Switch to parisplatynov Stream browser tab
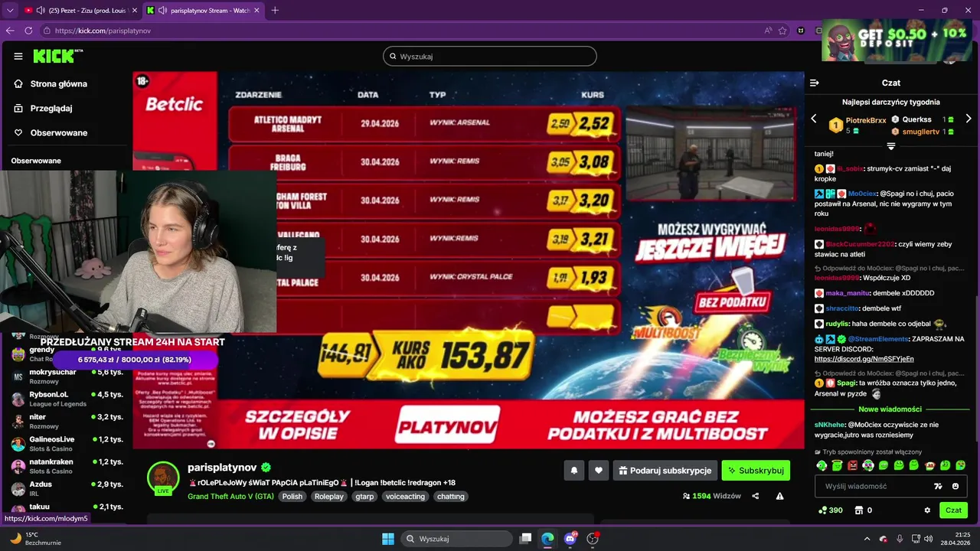This screenshot has height=551, width=980. (203, 10)
